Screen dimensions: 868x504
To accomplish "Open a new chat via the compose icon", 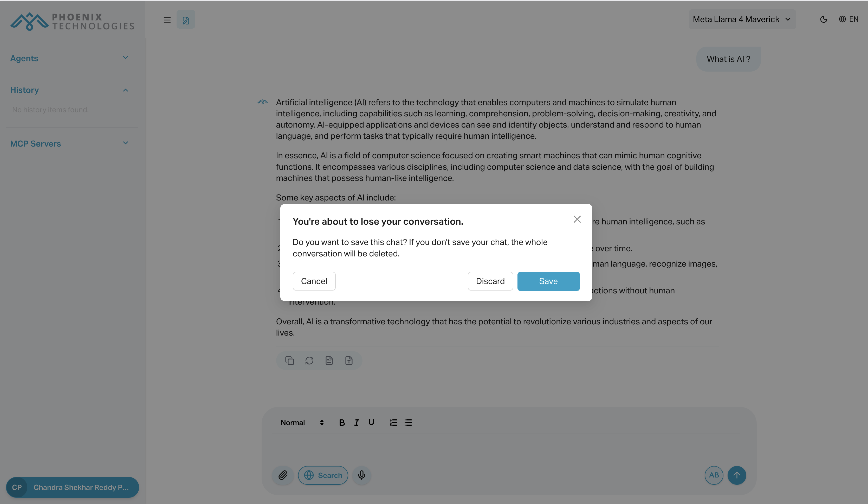I will 186,20.
